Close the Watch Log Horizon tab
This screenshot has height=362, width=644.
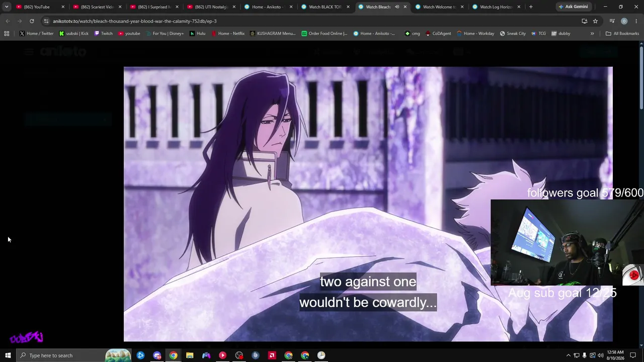(519, 7)
